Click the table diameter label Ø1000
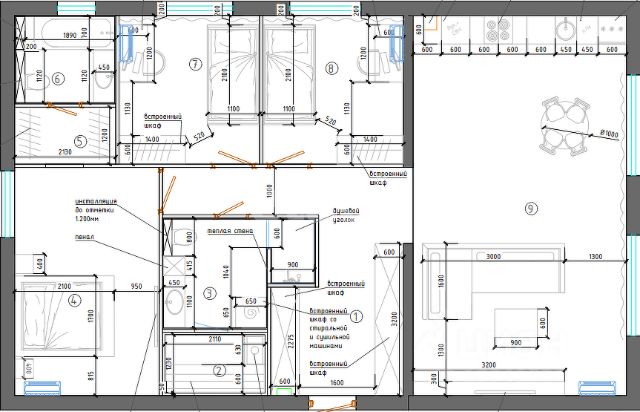Screen dimensions: 640x412 pos(610,134)
